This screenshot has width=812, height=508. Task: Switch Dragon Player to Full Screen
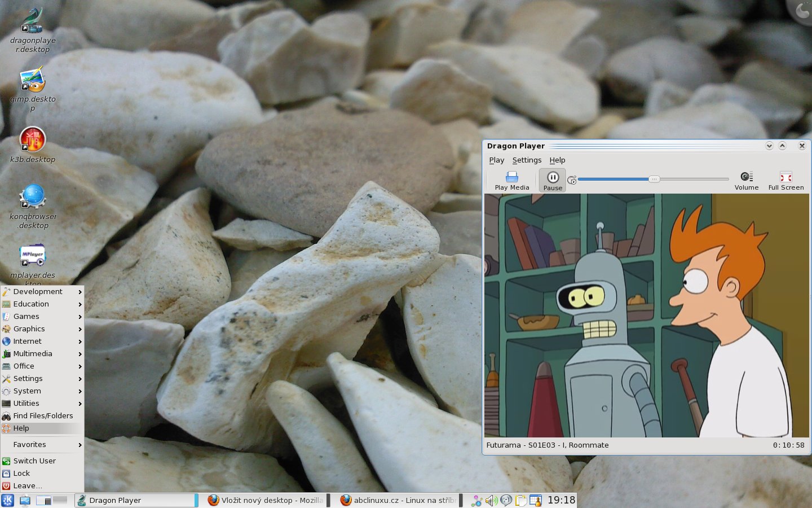785,181
